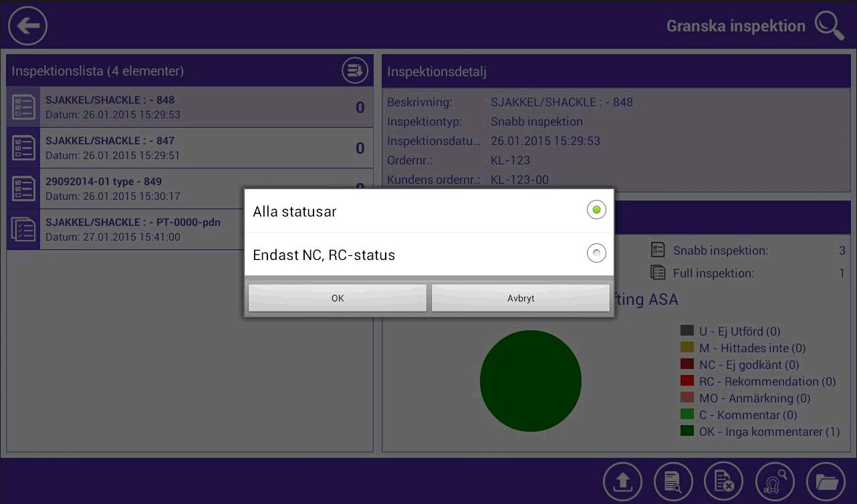Screen dimensions: 857x504
Task: Tap the olive 'M - Hittades inte' swatch
Action: [x=687, y=348]
